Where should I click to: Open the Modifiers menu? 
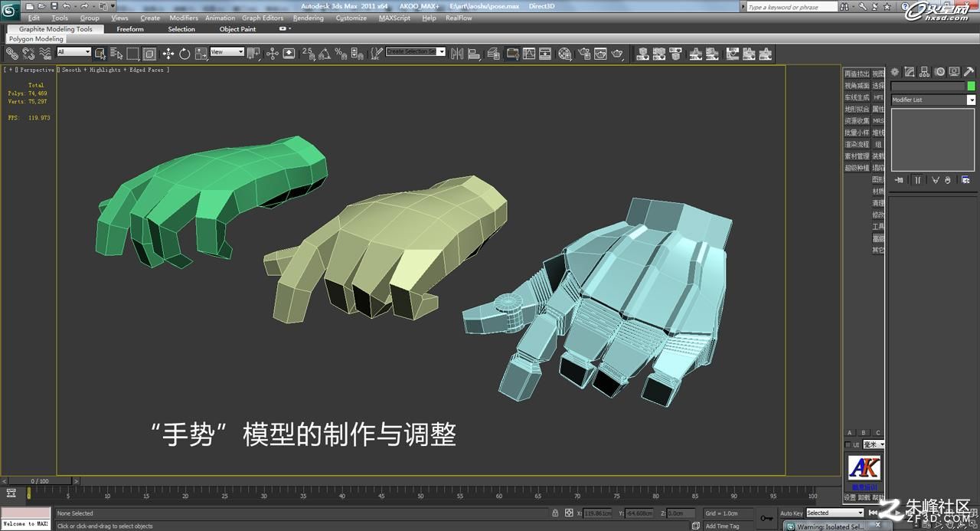pyautogui.click(x=184, y=18)
